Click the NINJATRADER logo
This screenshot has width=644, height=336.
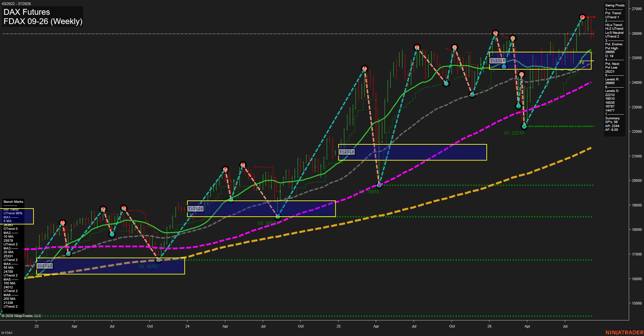624,333
